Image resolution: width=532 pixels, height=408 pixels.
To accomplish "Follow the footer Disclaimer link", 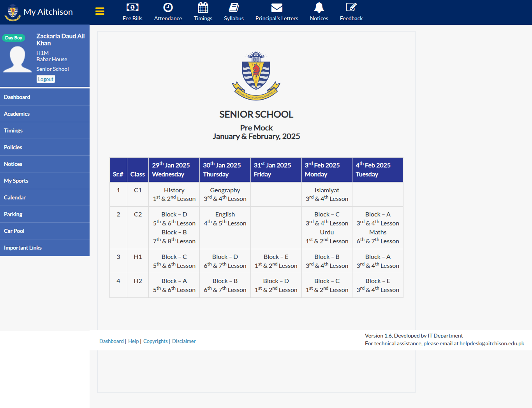I will pos(184,341).
